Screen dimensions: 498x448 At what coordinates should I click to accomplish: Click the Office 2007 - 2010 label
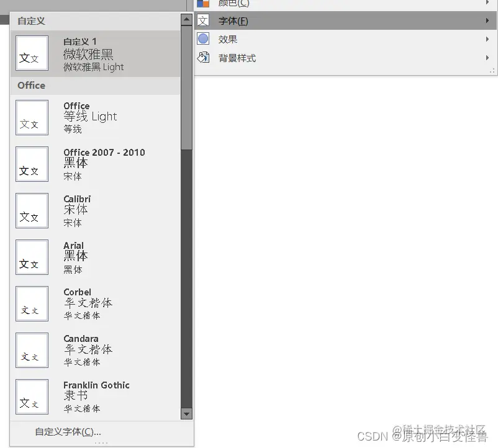point(104,152)
